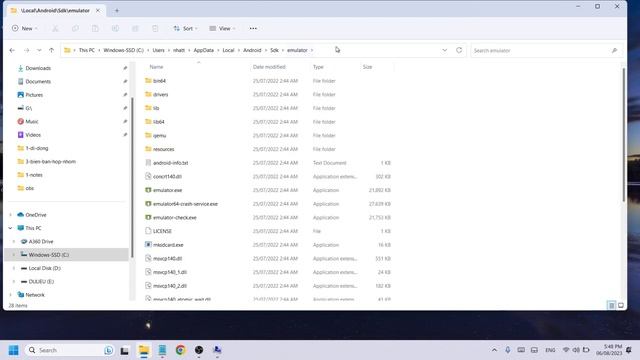Open OBS Studio from the taskbar
Screen dimensions: 640x360
199,350
